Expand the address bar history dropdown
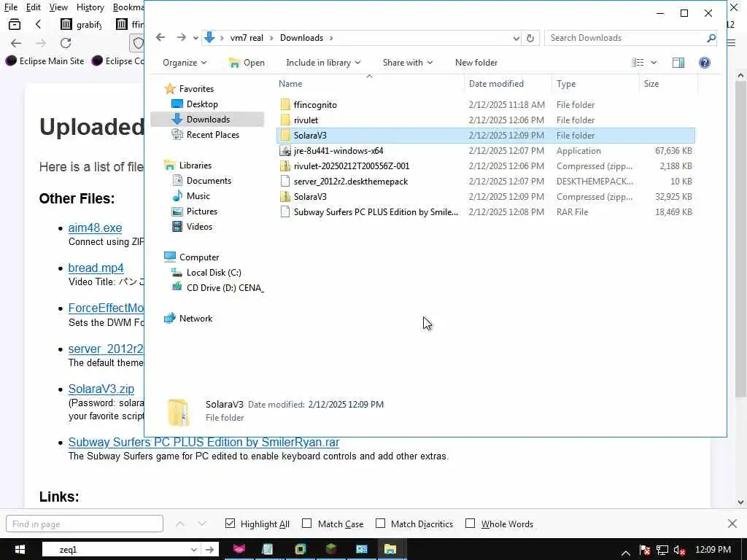The image size is (747, 560). click(516, 38)
